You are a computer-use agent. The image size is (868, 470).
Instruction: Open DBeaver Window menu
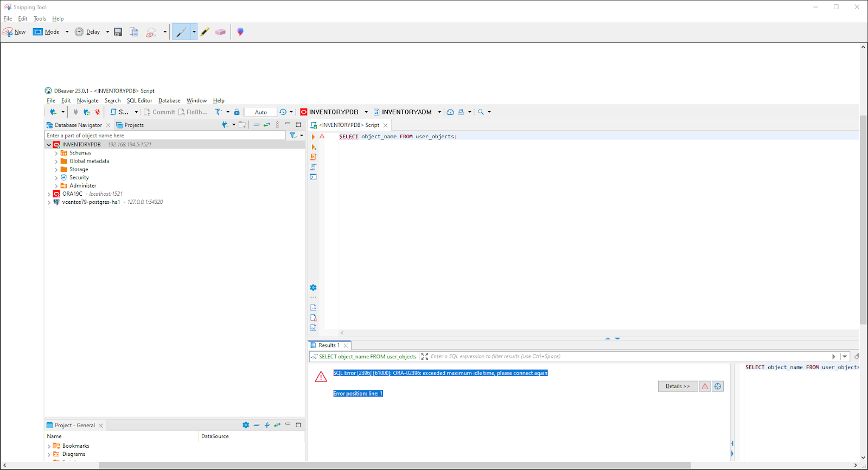(x=196, y=100)
